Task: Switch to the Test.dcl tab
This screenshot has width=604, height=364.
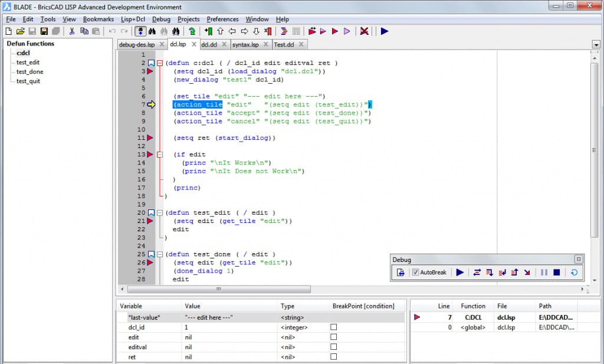Action: coord(284,45)
